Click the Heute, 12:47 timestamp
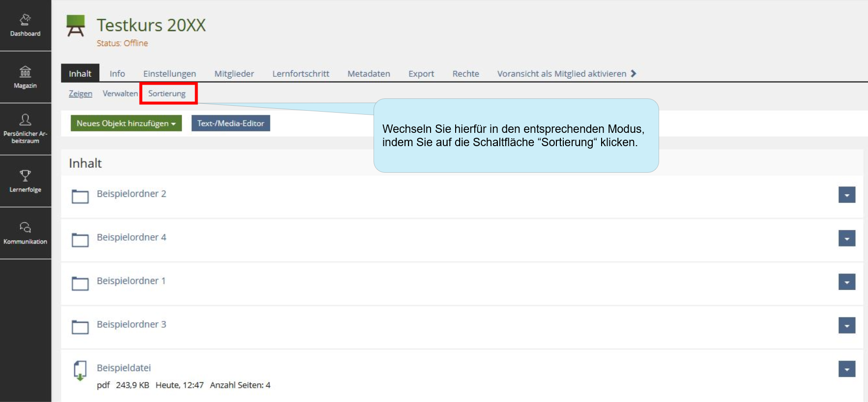 pos(179,385)
